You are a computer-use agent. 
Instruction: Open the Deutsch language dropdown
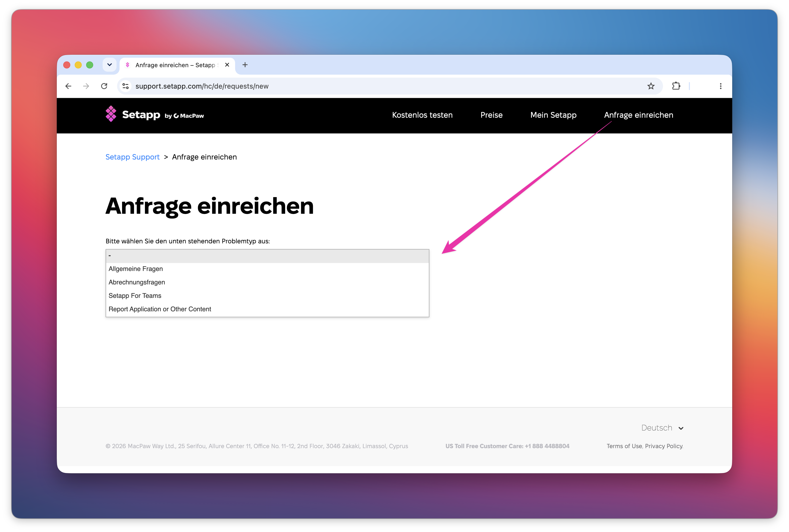(x=662, y=428)
